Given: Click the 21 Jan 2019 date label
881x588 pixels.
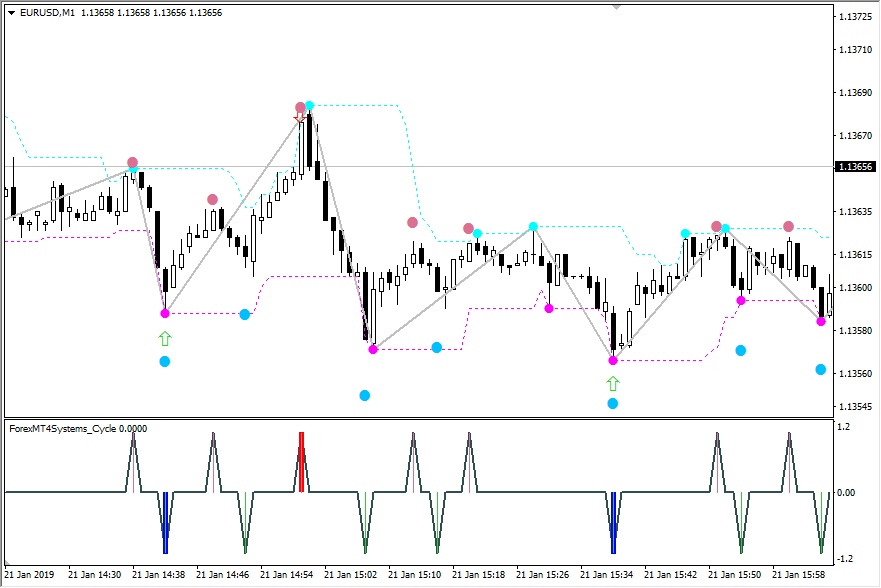Looking at the screenshot, I should tap(32, 575).
